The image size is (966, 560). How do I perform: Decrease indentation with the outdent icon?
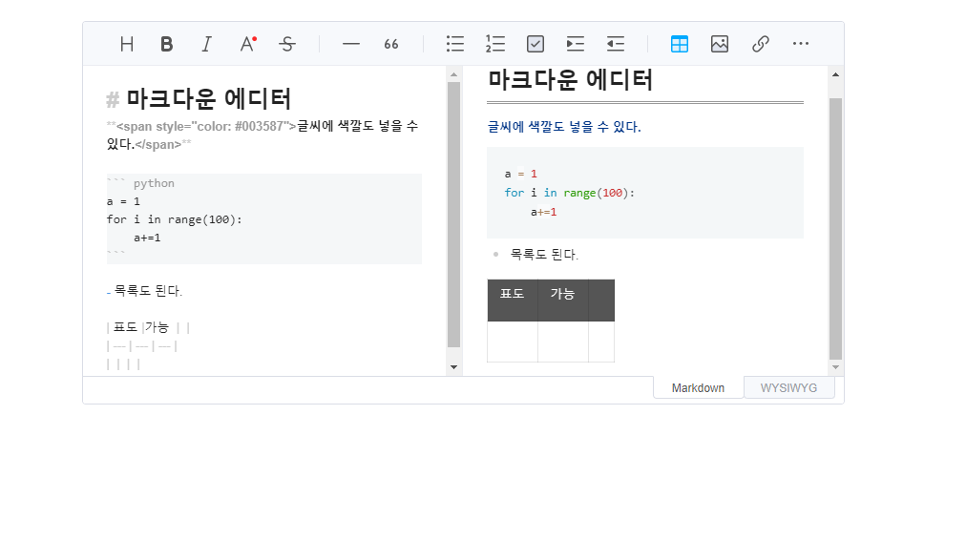[615, 43]
